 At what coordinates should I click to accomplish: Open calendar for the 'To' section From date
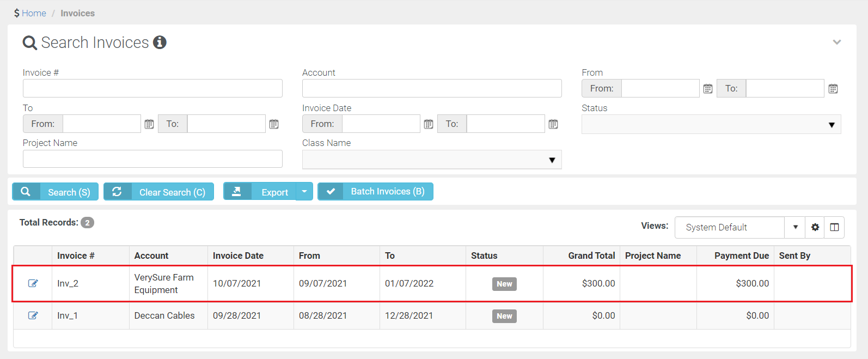tap(149, 124)
